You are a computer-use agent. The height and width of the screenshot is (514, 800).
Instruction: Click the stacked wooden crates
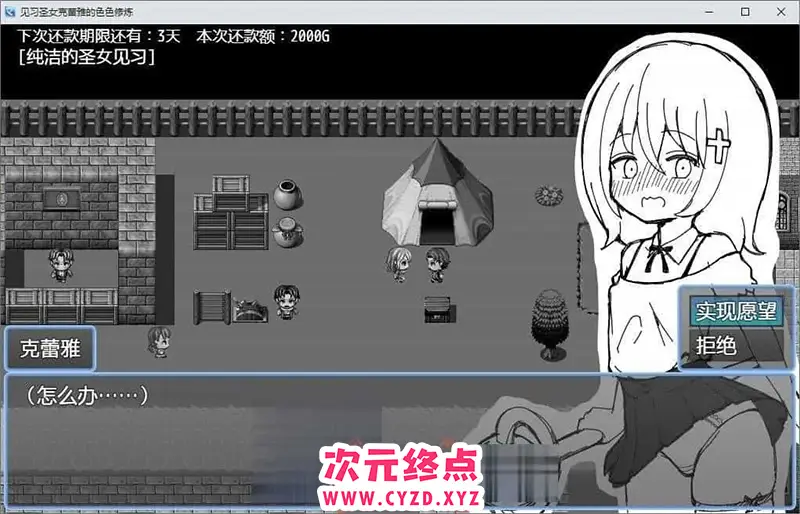[231, 212]
